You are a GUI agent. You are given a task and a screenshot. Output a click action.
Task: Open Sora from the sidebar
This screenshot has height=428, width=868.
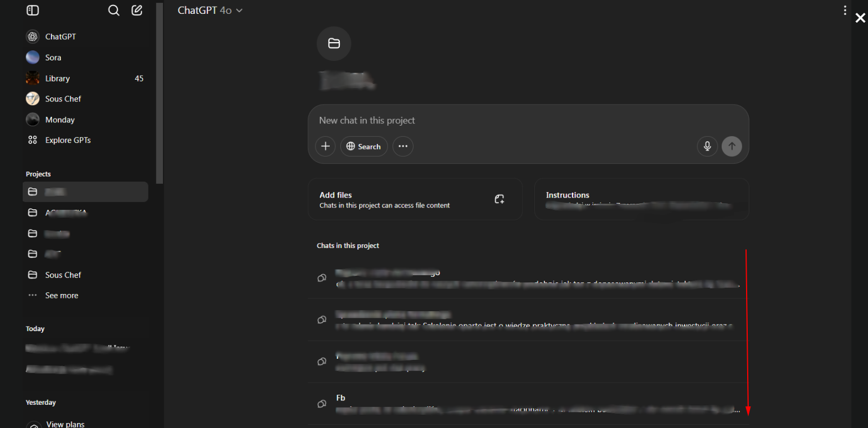85,58
